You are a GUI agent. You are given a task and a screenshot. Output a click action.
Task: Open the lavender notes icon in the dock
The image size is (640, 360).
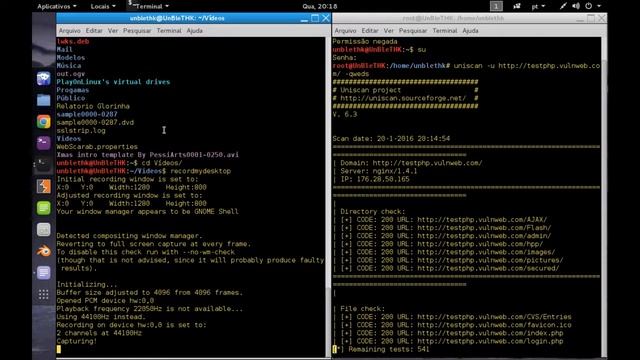point(43,273)
